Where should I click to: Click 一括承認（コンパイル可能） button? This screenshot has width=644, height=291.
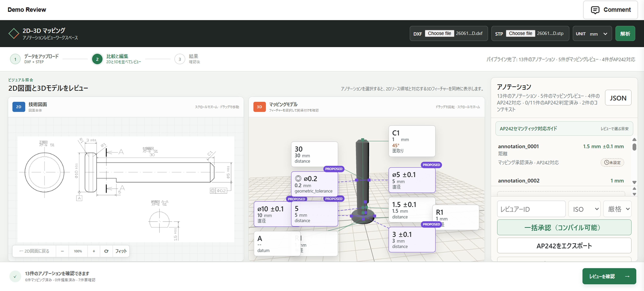[x=564, y=227]
